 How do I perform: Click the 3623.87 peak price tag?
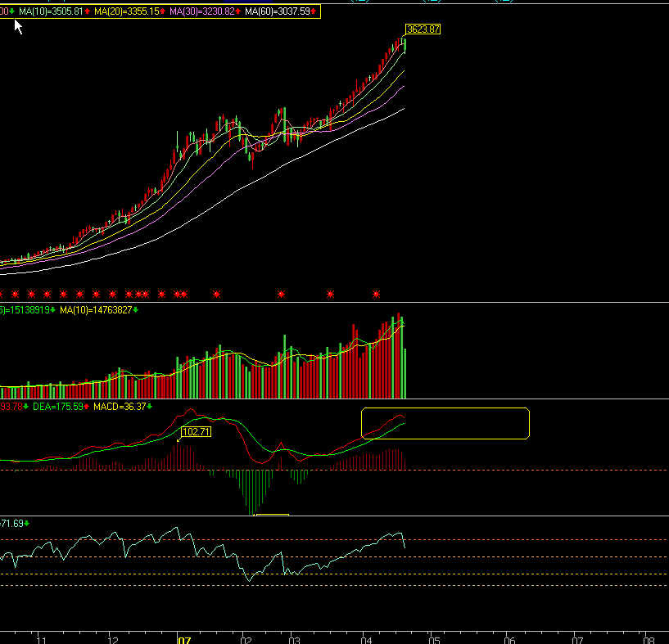(x=423, y=29)
